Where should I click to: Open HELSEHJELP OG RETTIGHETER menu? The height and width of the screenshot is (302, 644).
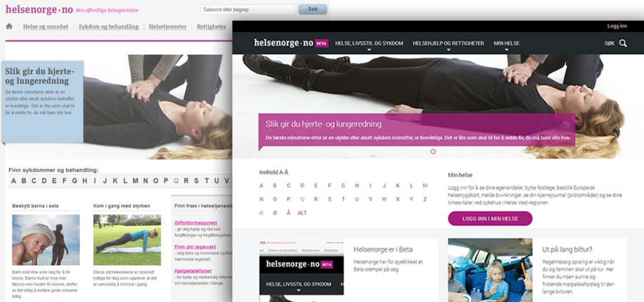click(x=448, y=43)
